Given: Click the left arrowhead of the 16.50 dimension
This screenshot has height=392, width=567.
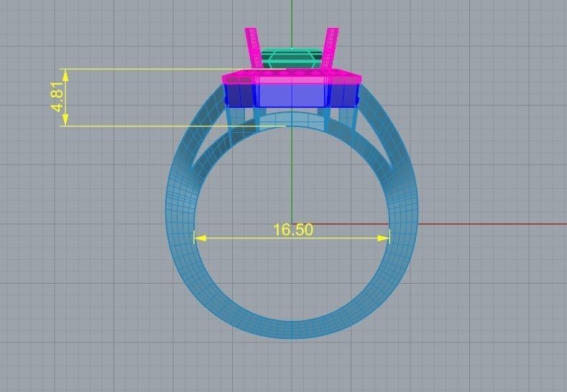Looking at the screenshot, I should 200,238.
